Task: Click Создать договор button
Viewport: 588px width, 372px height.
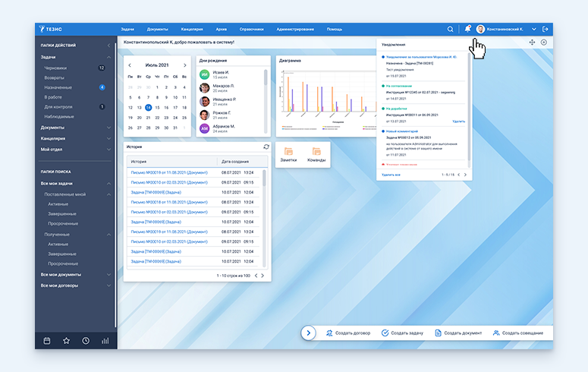Action: [349, 333]
